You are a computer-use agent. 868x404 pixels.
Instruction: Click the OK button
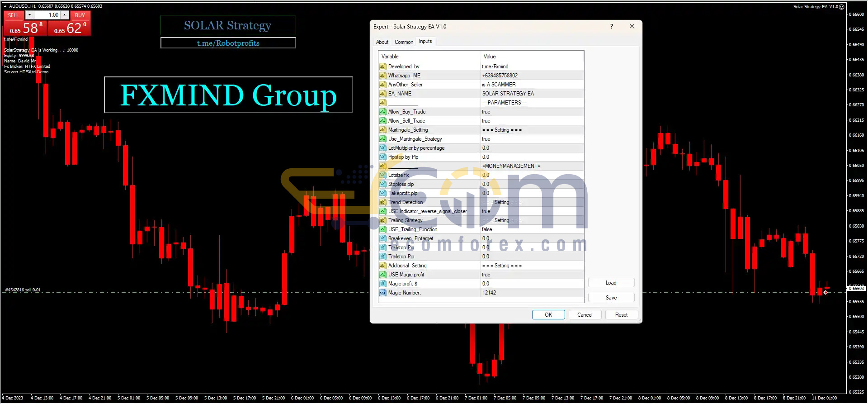click(x=548, y=315)
